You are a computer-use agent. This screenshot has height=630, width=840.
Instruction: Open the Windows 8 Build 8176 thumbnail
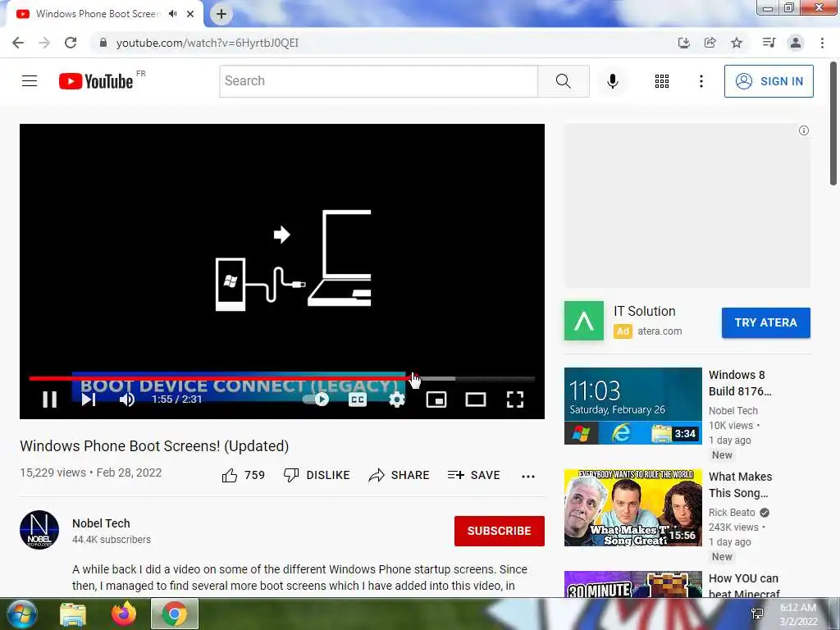click(x=632, y=406)
